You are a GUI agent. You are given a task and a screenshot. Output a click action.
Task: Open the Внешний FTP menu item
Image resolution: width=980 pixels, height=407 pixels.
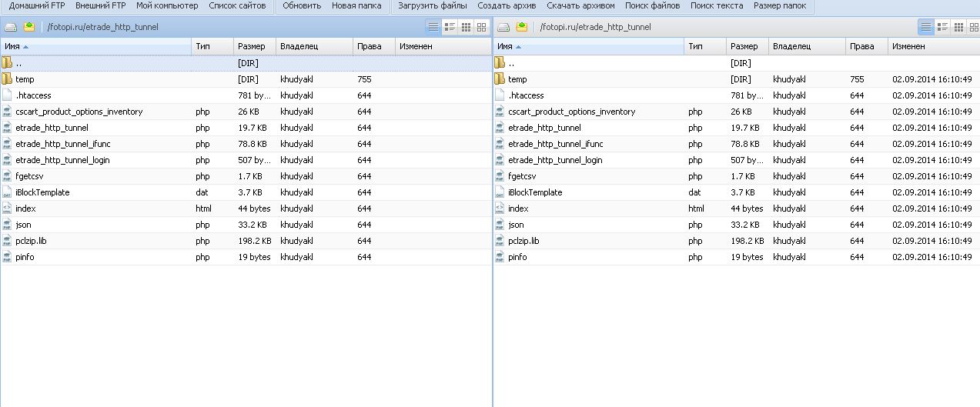pyautogui.click(x=100, y=6)
